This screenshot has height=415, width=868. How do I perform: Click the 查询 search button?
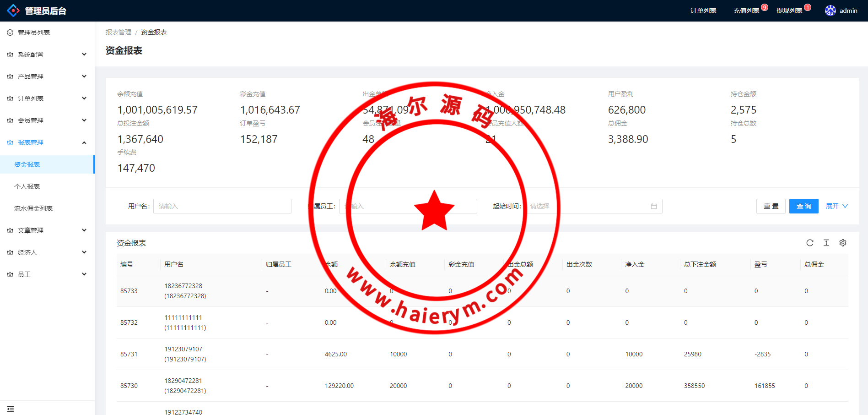[x=803, y=206]
